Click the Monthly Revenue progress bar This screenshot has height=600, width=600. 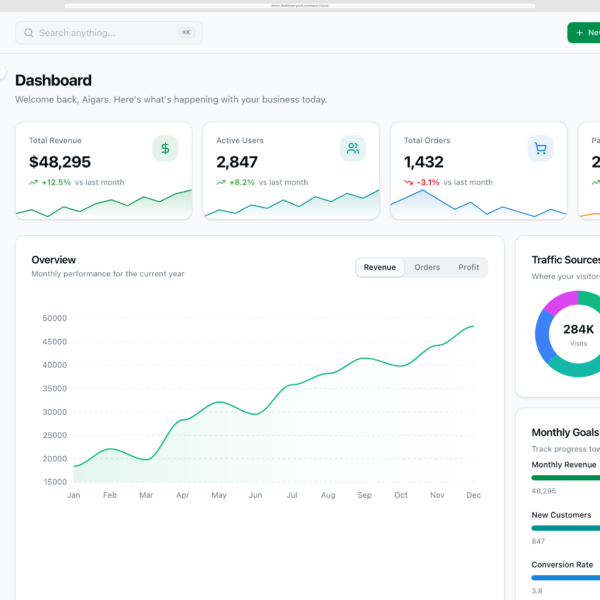(x=566, y=478)
